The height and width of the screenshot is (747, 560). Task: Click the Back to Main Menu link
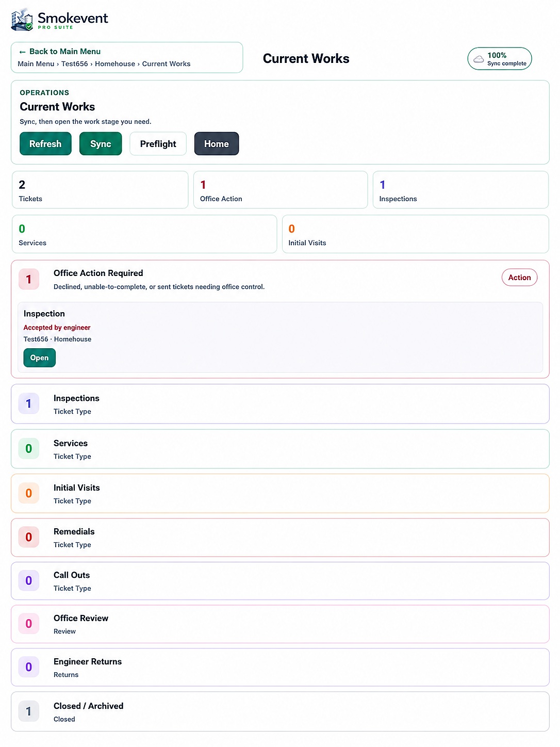(x=60, y=52)
